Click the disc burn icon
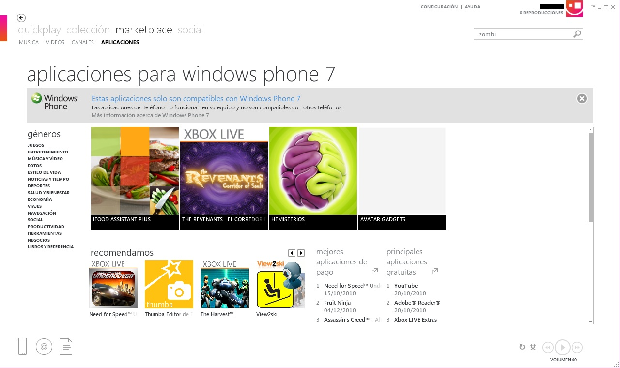The width and height of the screenshot is (620, 368). [44, 347]
